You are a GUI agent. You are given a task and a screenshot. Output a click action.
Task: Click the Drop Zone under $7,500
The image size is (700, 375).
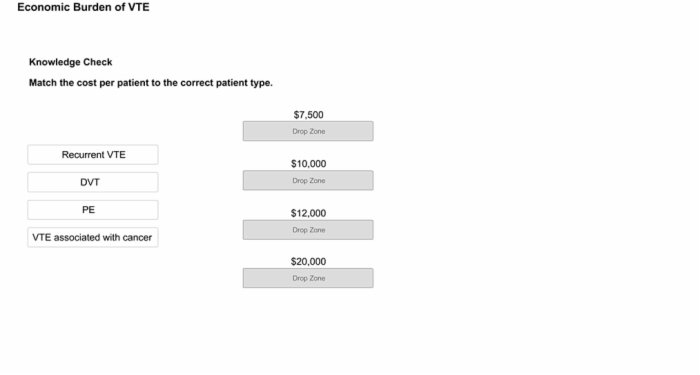(308, 131)
